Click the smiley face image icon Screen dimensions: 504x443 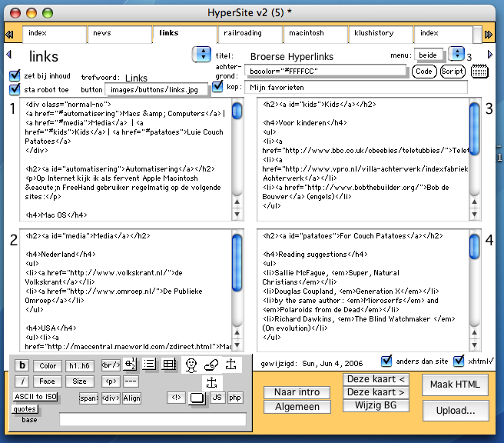(191, 364)
